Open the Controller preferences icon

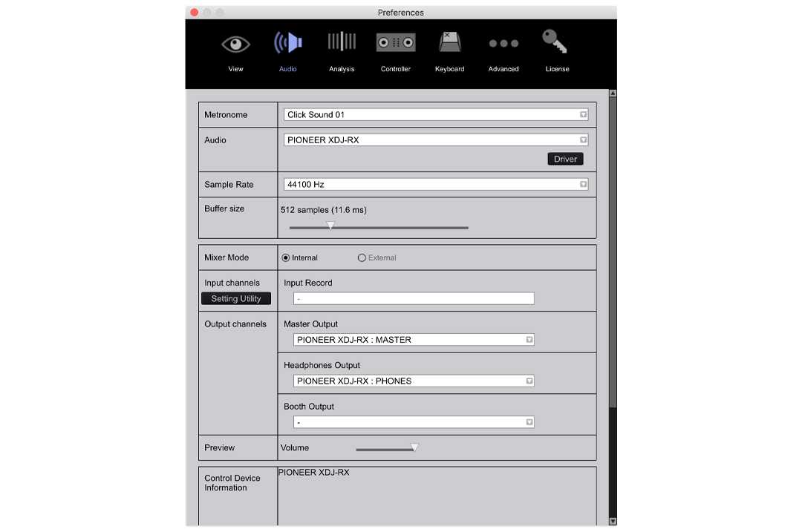tap(395, 44)
